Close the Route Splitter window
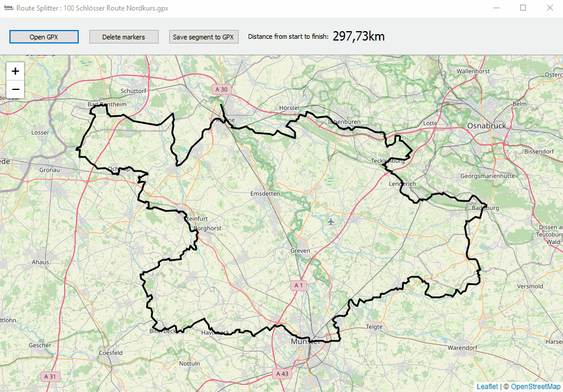 point(549,8)
